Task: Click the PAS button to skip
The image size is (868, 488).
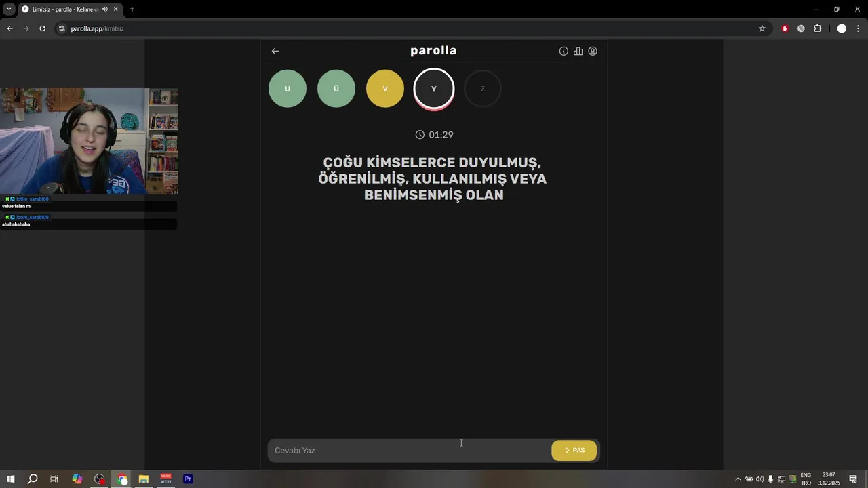Action: (x=574, y=450)
